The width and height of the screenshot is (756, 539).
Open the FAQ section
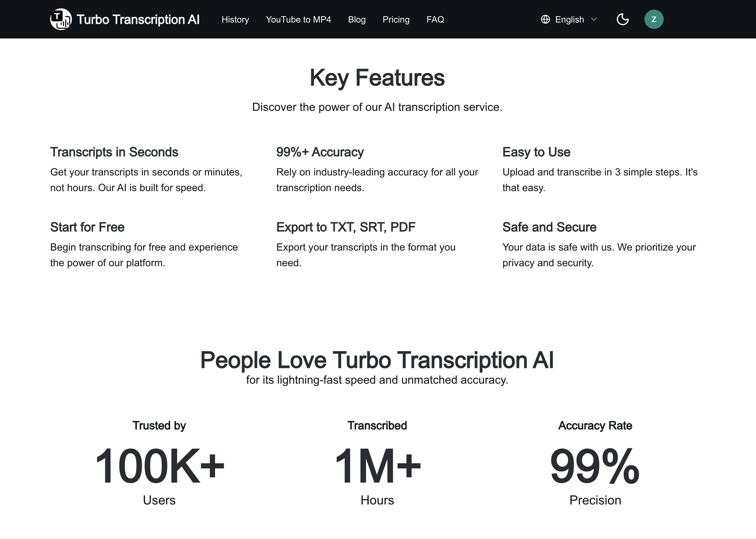pyautogui.click(x=435, y=19)
